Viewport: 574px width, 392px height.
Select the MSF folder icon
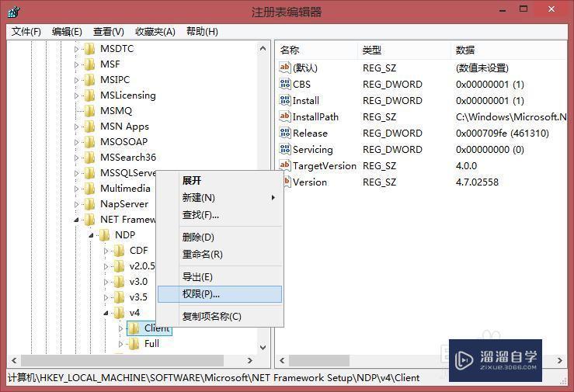pyautogui.click(x=89, y=64)
